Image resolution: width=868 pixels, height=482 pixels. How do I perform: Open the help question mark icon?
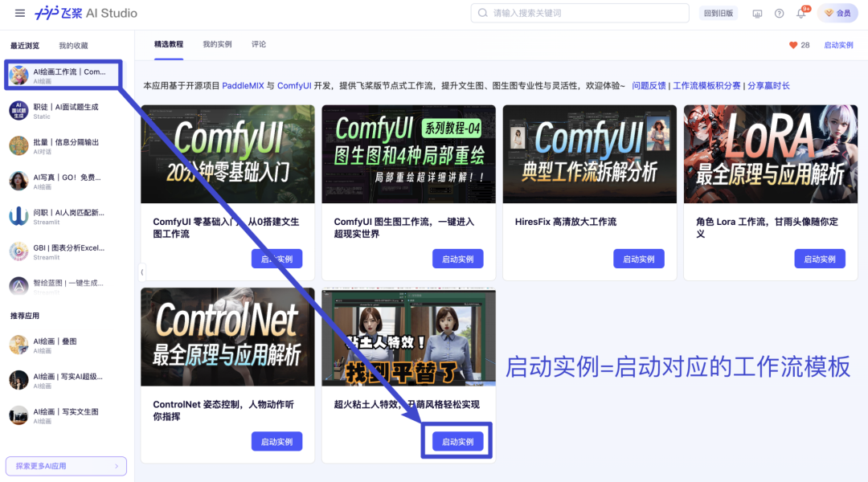pyautogui.click(x=779, y=14)
